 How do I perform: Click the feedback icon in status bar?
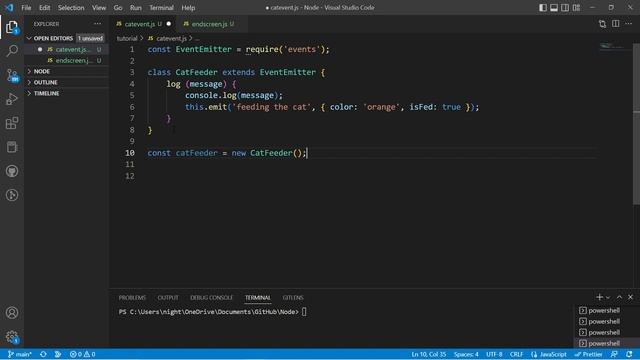[614, 354]
